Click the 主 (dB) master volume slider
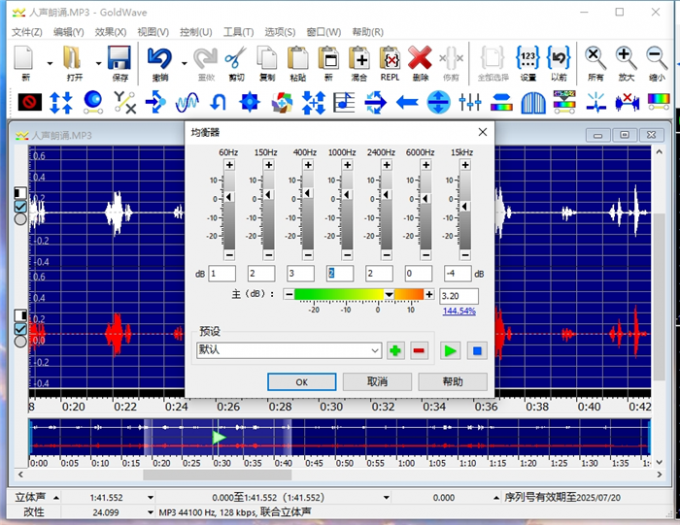680x525 pixels. click(359, 294)
